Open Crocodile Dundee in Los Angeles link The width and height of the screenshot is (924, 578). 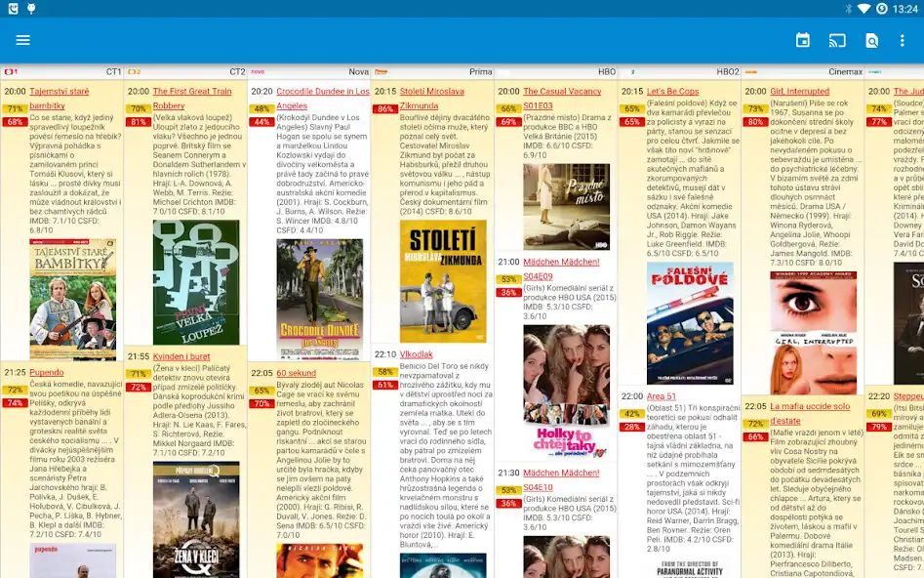point(322,99)
